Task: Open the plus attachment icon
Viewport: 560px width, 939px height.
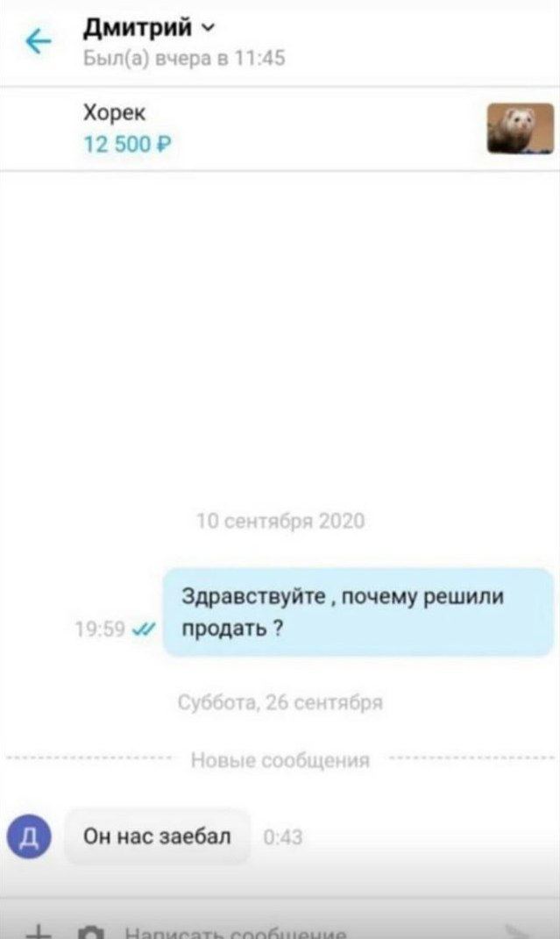Action: click(x=39, y=930)
